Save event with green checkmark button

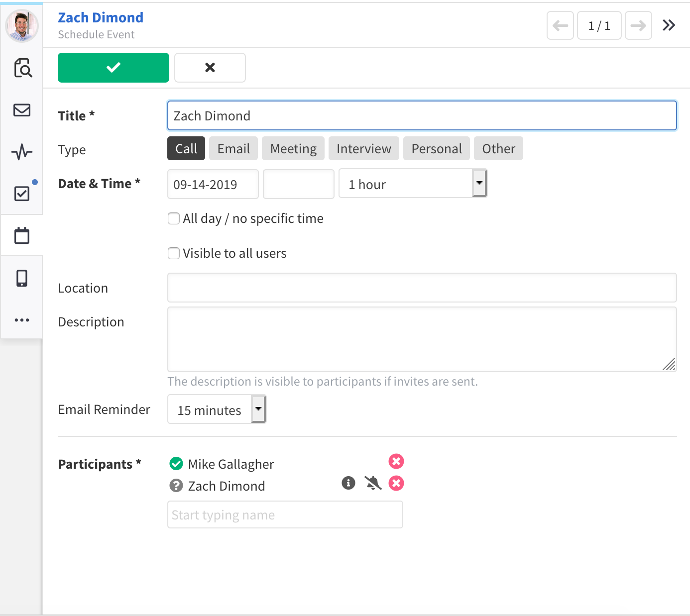(114, 68)
